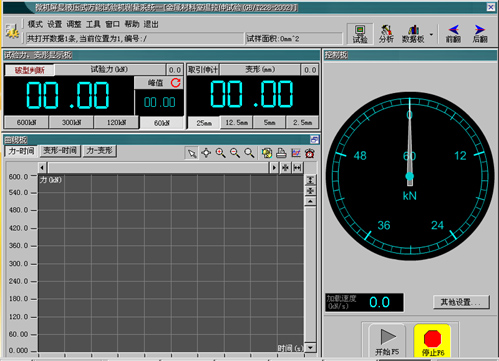Select the 60kN force range
Image resolution: width=499 pixels, height=361 pixels.
coord(162,123)
